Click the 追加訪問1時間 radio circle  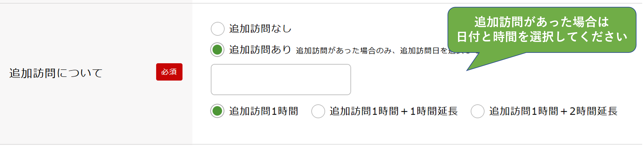tap(217, 111)
